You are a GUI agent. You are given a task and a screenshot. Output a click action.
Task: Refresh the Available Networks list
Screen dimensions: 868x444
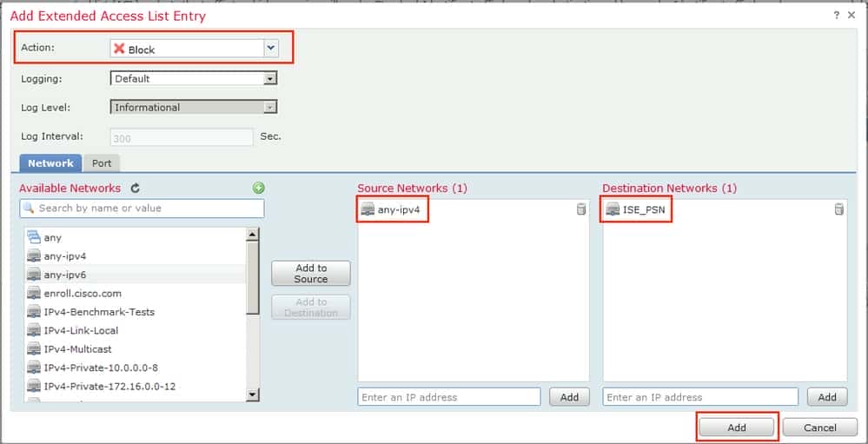[x=135, y=189]
